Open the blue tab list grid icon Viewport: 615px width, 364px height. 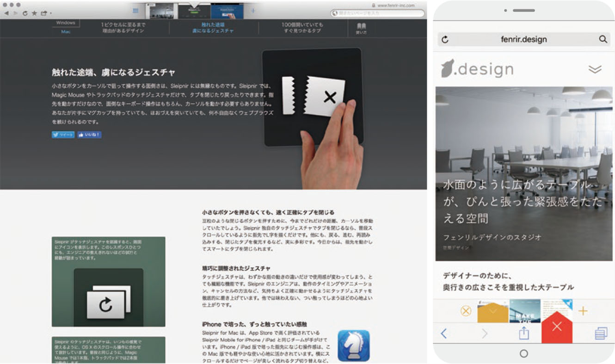[x=135, y=11]
